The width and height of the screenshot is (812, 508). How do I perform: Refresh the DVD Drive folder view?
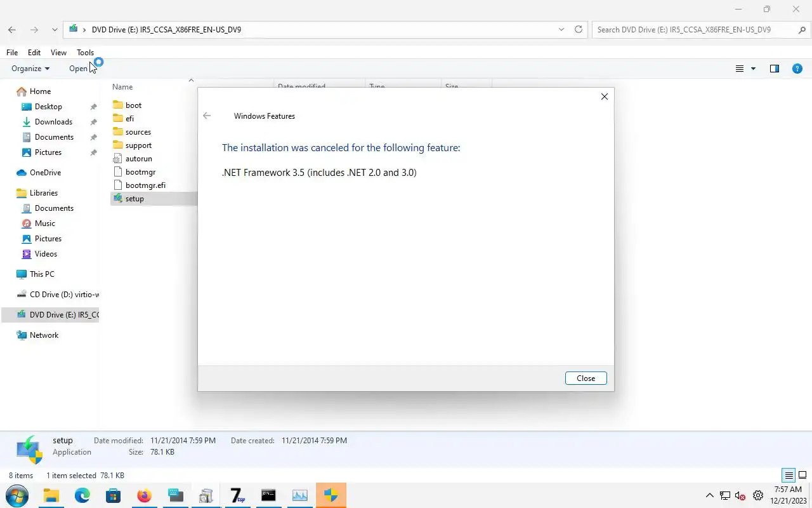(578, 29)
